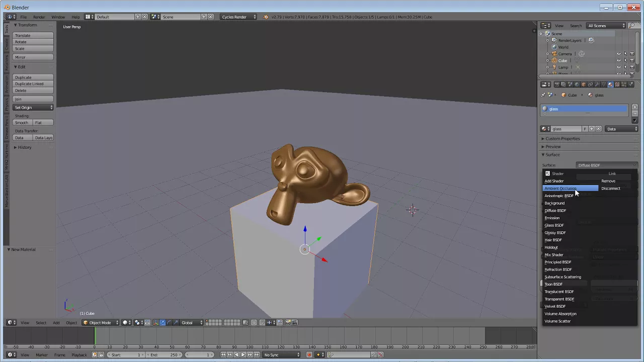Open the Data link dropdown beside glass

point(621,129)
